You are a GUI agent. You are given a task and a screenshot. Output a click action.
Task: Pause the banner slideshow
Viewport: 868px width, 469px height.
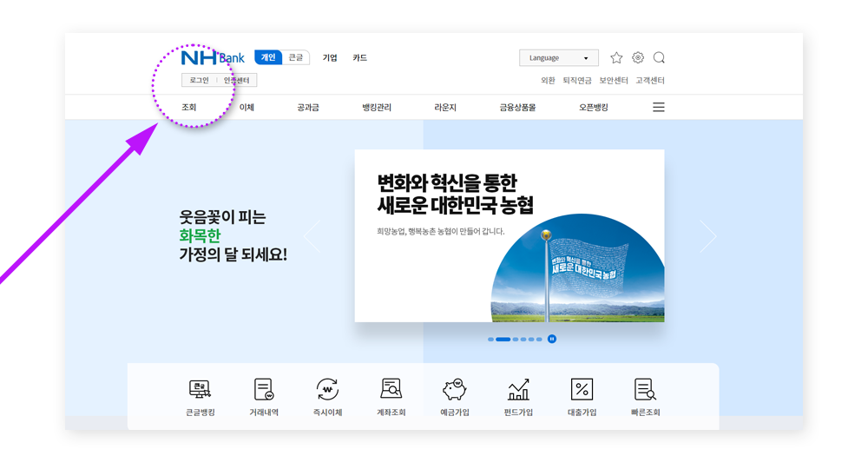pos(552,339)
